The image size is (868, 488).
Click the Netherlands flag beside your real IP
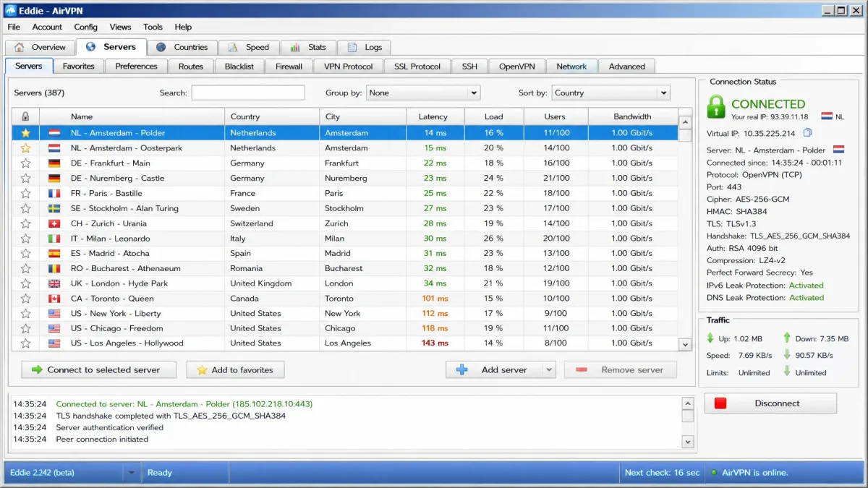(827, 116)
